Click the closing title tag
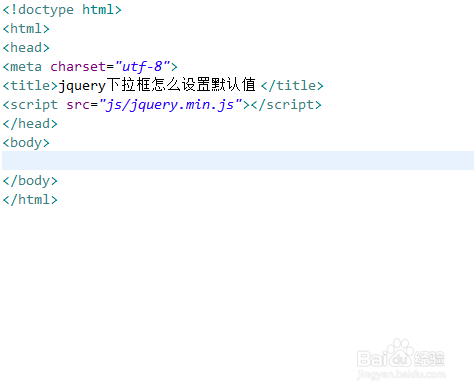474x392 pixels. pyautogui.click(x=292, y=86)
